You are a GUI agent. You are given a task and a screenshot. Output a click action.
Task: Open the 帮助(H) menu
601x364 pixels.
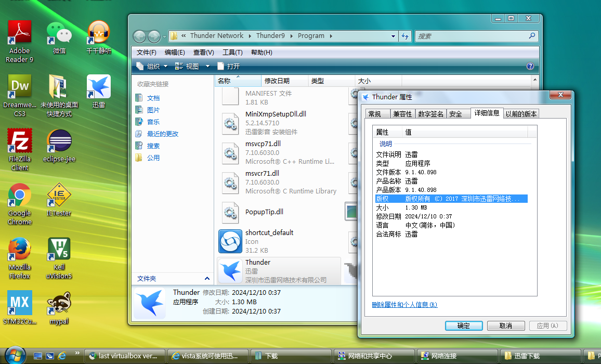pos(262,53)
